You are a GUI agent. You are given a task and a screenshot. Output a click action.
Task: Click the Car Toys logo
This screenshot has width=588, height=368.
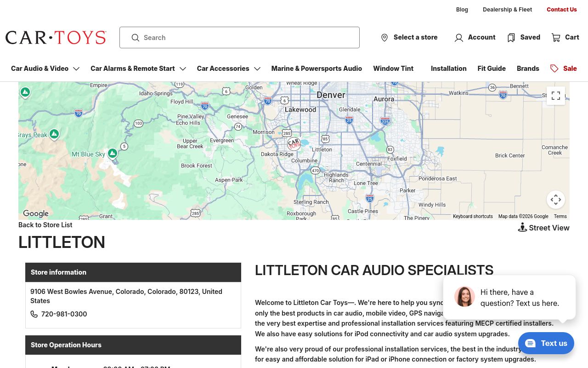click(x=56, y=37)
